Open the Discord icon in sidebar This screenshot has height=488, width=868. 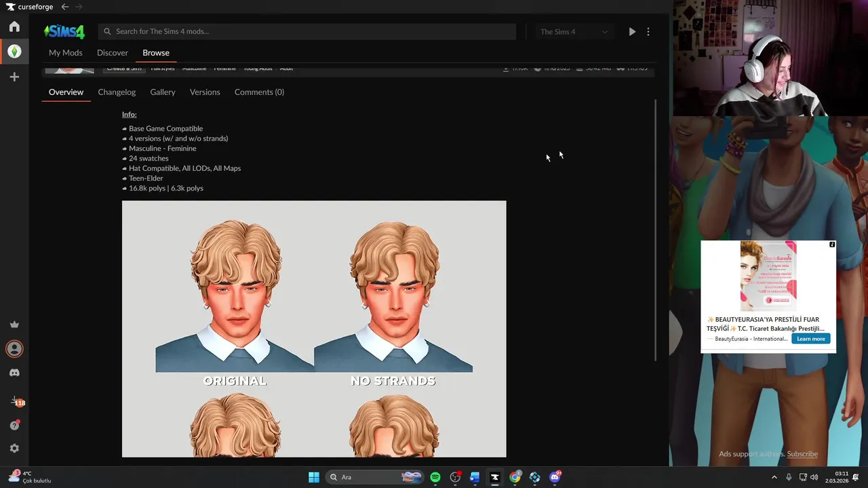[14, 373]
